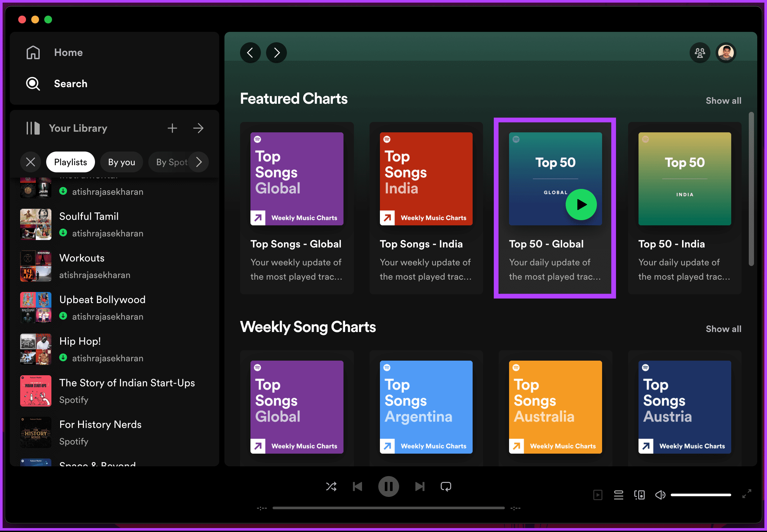Select the By you filter chip
The width and height of the screenshot is (767, 532).
pyautogui.click(x=121, y=162)
